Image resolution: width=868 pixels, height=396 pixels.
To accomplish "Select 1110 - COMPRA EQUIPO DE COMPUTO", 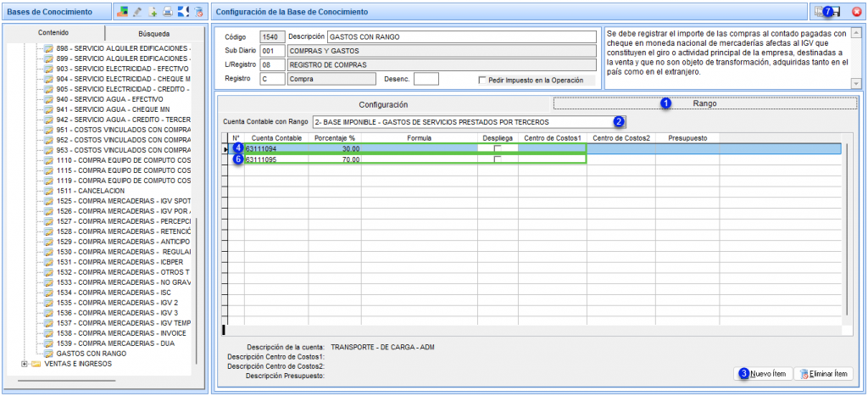I will coord(123,160).
